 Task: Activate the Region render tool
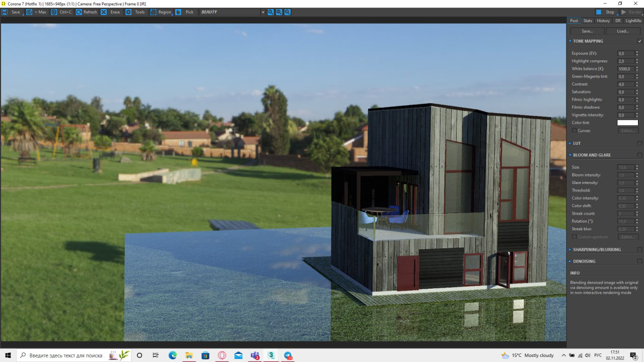(161, 12)
